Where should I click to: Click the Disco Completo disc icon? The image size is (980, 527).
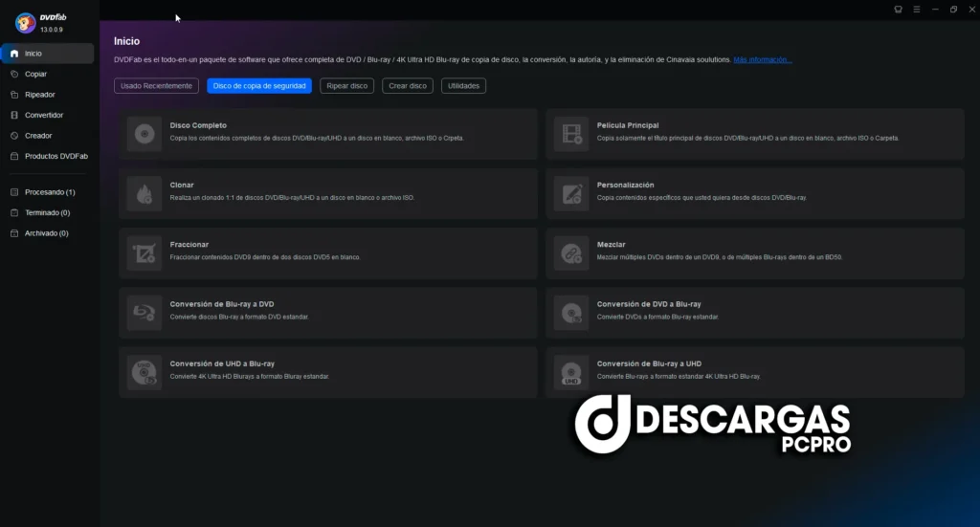[x=145, y=134]
